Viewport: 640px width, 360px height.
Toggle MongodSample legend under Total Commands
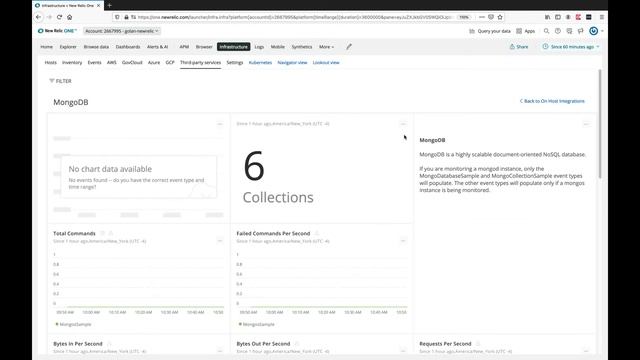pyautogui.click(x=73, y=324)
